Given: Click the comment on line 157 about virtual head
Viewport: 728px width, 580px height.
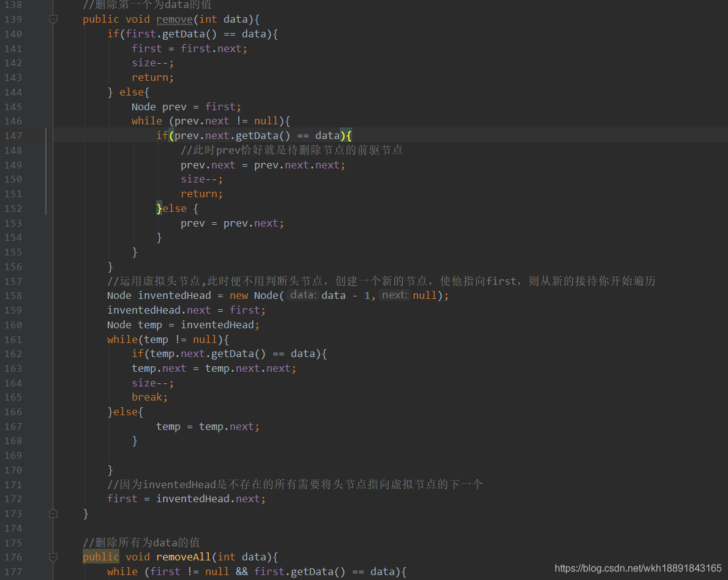Looking at the screenshot, I should 381,281.
